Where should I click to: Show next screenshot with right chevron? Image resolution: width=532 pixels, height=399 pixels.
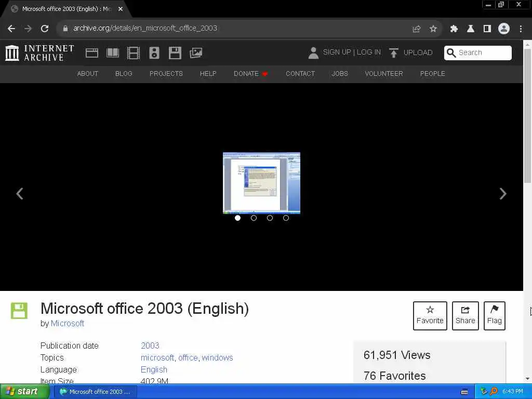click(503, 194)
